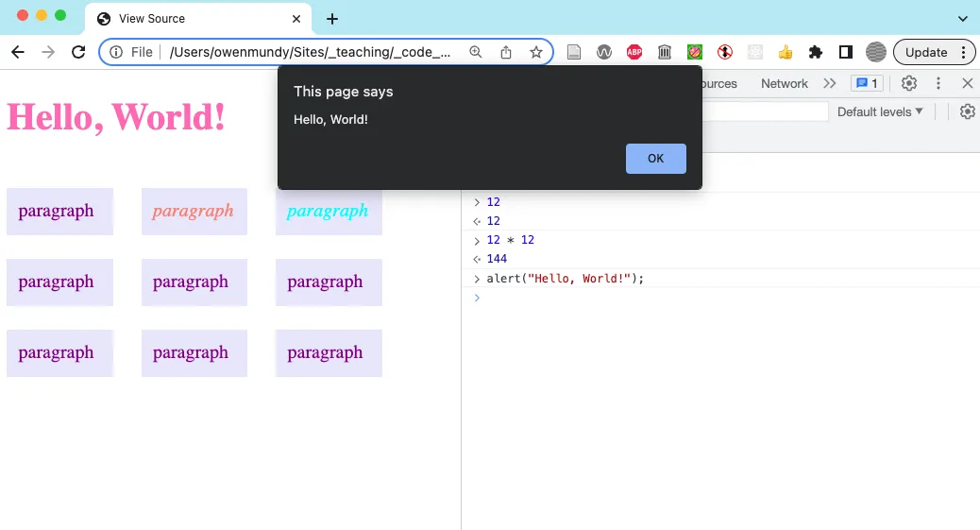Open the Chrome three-dot menu
This screenshot has width=980, height=530.
[964, 52]
